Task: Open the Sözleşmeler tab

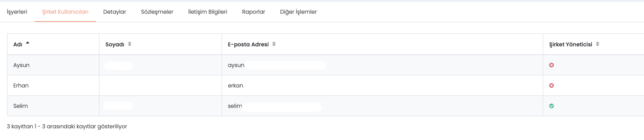Action: 157,12
